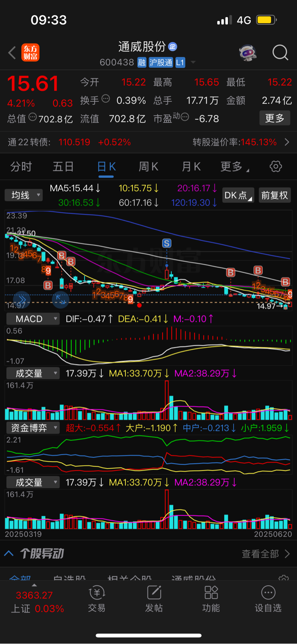Collapse the 个股异动 section arrow

click(x=9, y=553)
